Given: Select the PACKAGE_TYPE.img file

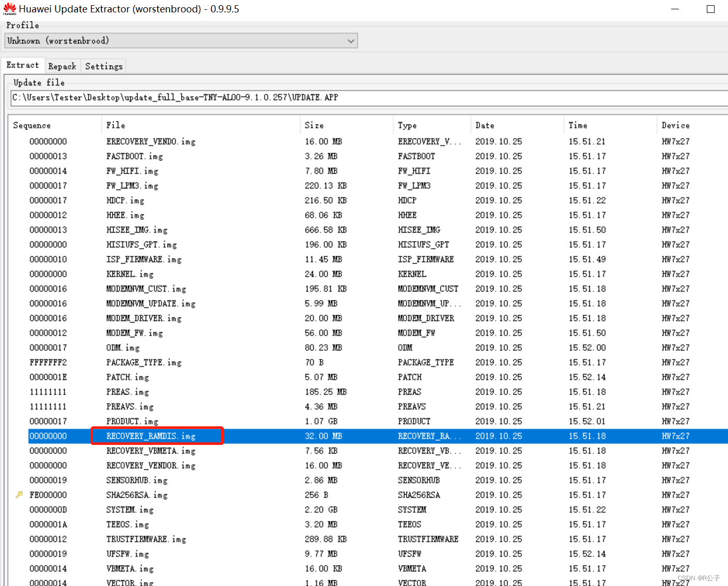Looking at the screenshot, I should click(144, 362).
